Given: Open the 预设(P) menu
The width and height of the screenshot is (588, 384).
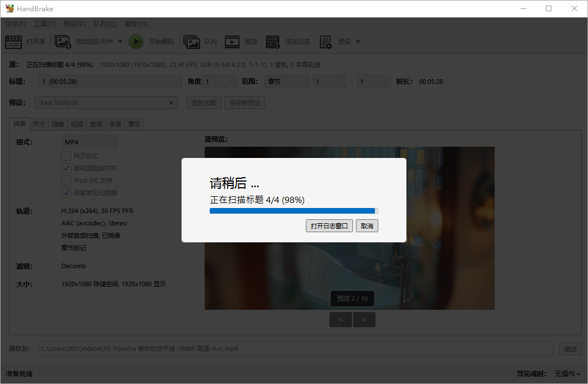Looking at the screenshot, I should 74,24.
